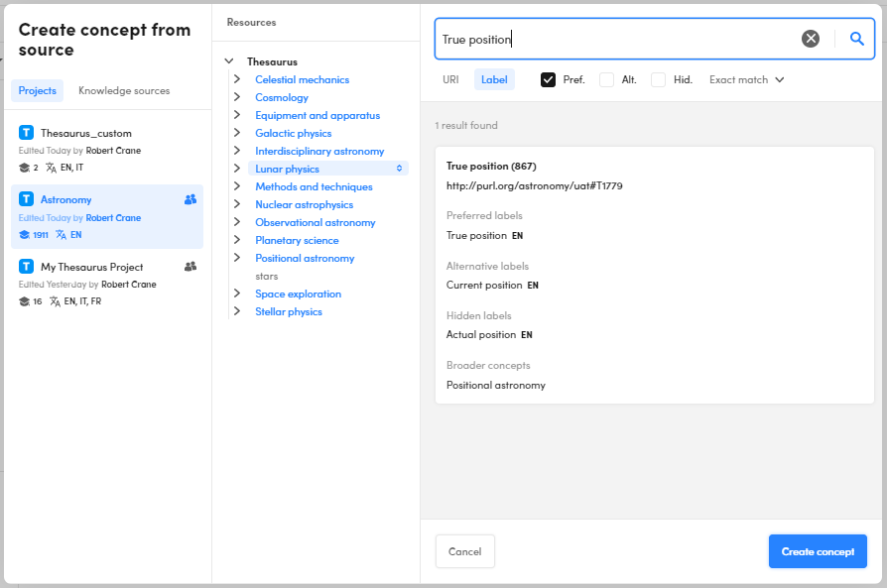Click the shared users icon on My Thesaurus Project
The width and height of the screenshot is (887, 588).
tap(190, 267)
